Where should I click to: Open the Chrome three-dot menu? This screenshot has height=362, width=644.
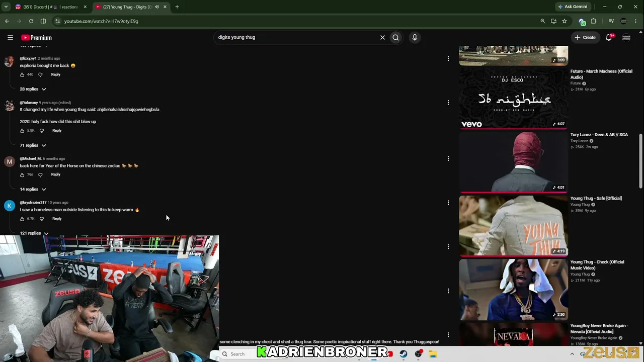(x=636, y=21)
